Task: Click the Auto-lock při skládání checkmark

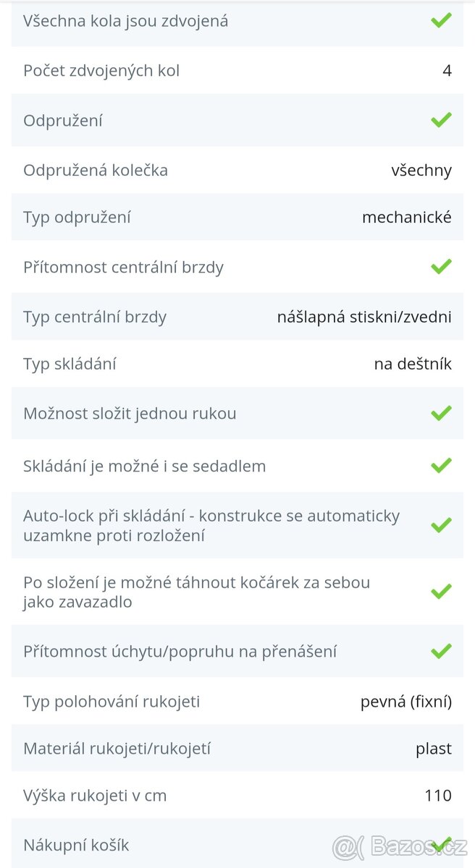Action: [x=441, y=525]
